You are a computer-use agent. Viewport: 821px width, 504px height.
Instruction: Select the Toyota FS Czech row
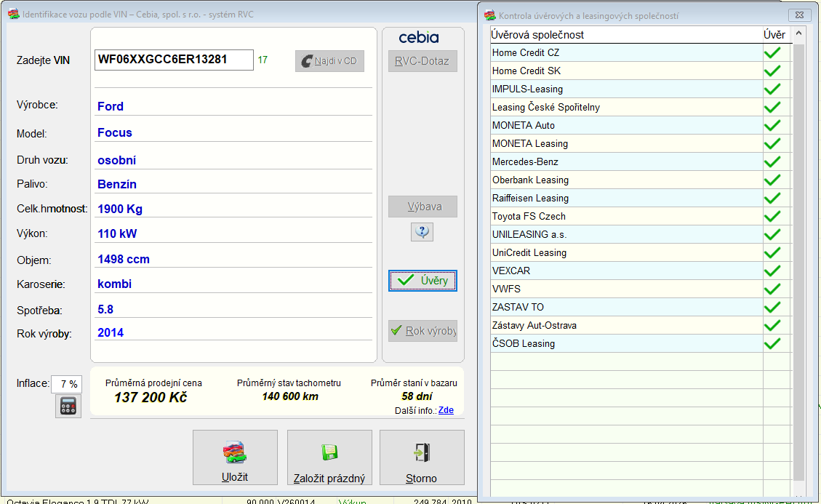point(641,217)
